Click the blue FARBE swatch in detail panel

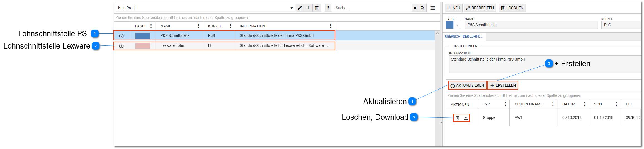coord(450,25)
